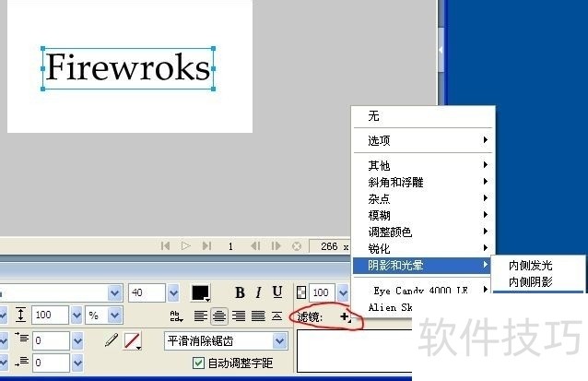Open the black text fill color swatch
The height and width of the screenshot is (381, 588).
point(201,293)
